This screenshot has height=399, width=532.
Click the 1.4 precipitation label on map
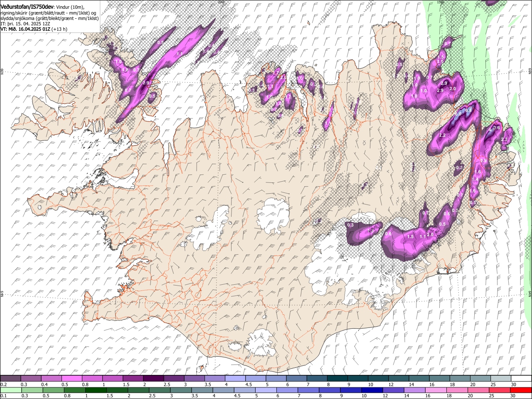(475, 179)
